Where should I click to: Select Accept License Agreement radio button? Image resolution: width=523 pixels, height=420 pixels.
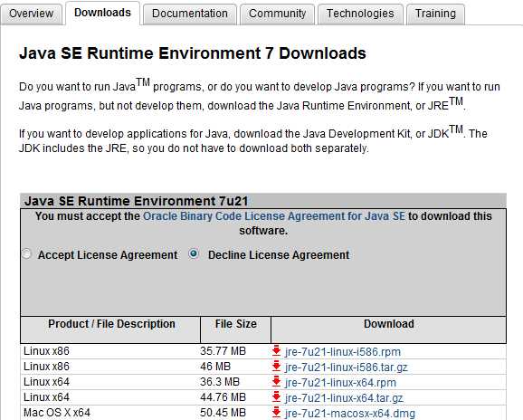coord(26,253)
